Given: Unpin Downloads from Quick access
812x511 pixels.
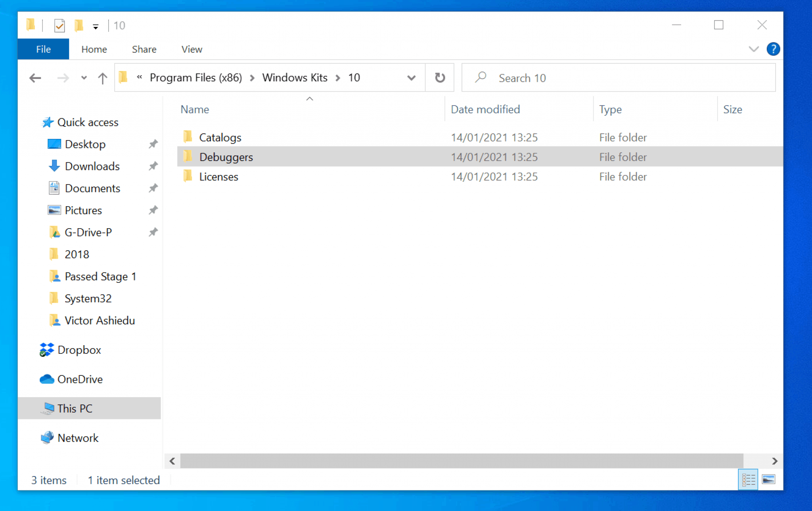Looking at the screenshot, I should (153, 166).
